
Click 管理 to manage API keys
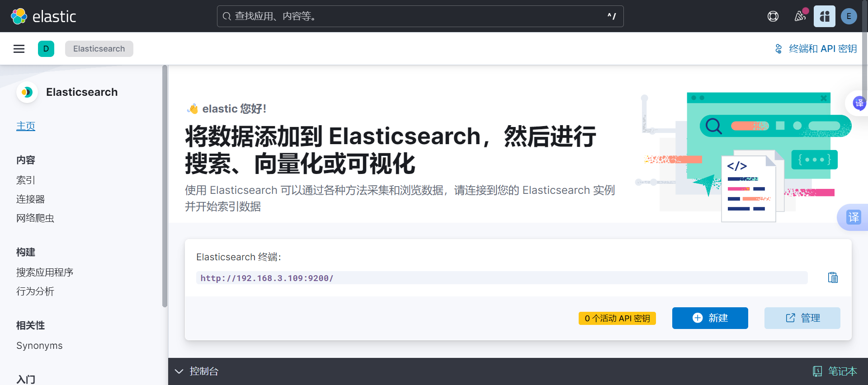pos(802,318)
